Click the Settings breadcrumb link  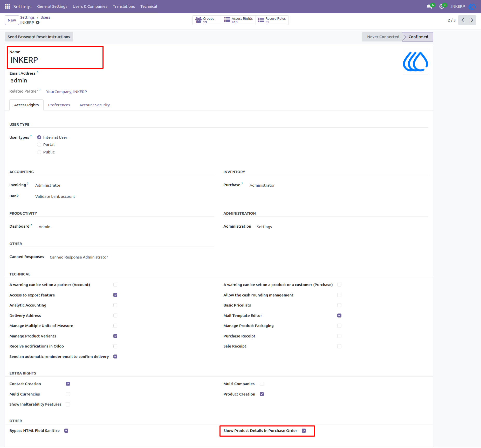click(x=28, y=17)
